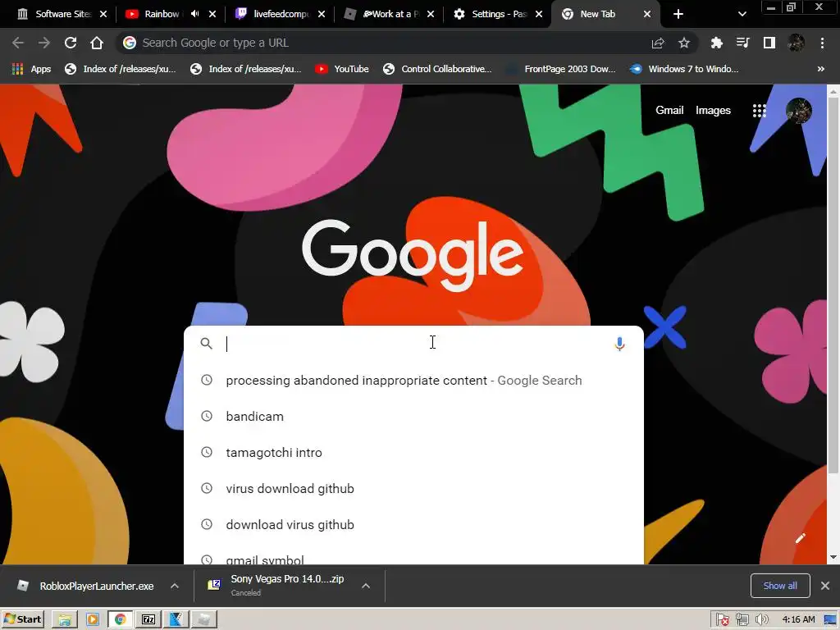
Task: Click the magnifier icon in search box
Action: pyautogui.click(x=206, y=344)
